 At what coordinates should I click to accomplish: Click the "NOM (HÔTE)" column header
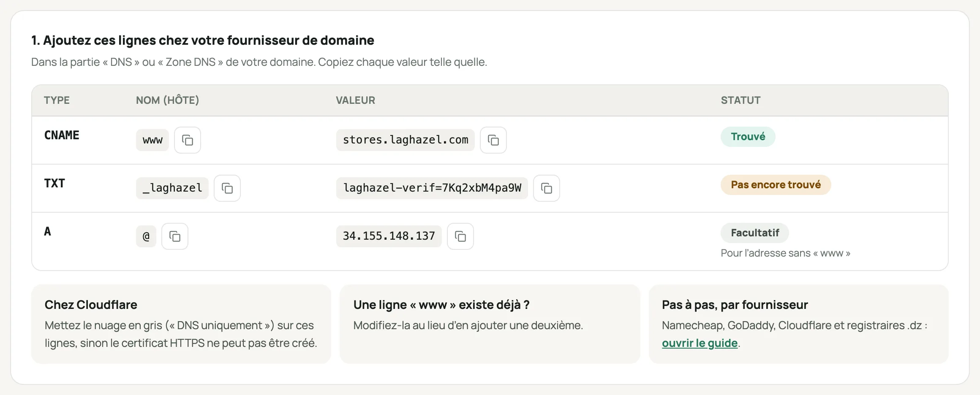(167, 100)
